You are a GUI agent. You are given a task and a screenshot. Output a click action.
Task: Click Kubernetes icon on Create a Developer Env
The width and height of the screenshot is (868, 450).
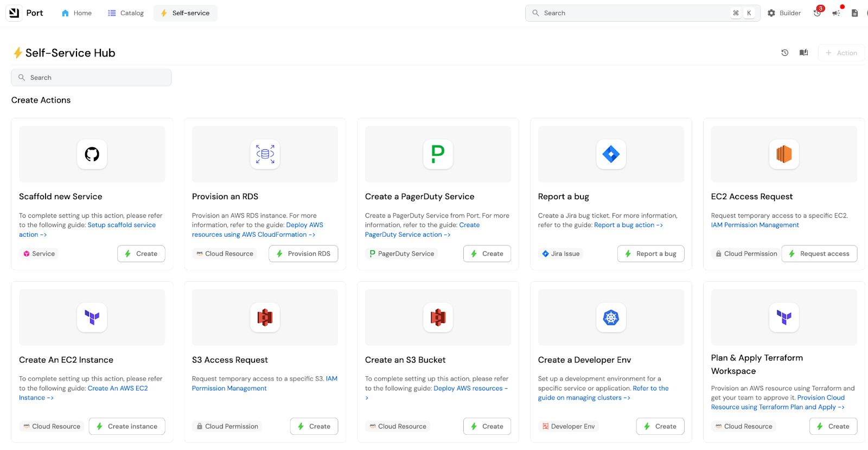click(x=611, y=318)
